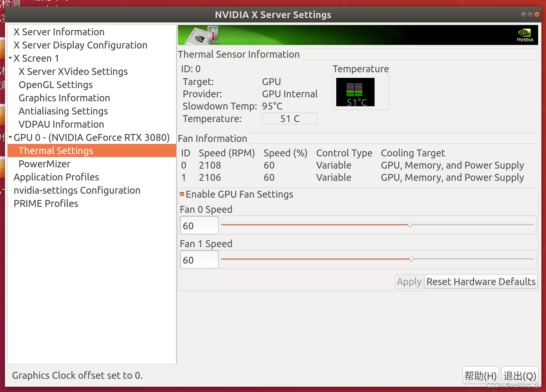This screenshot has height=392, width=546.
Task: Click the 帮助(H) help button
Action: 481,376
